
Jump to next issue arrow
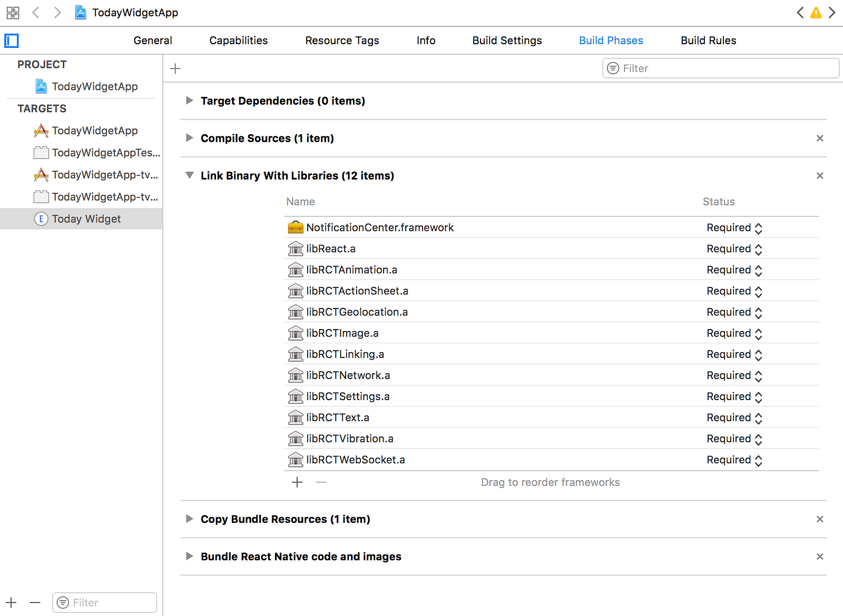[x=832, y=13]
